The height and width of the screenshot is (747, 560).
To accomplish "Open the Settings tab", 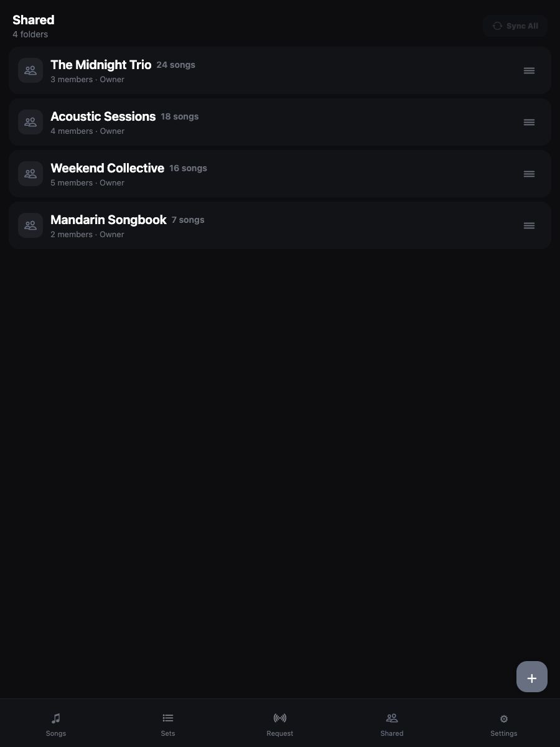I will (x=504, y=723).
